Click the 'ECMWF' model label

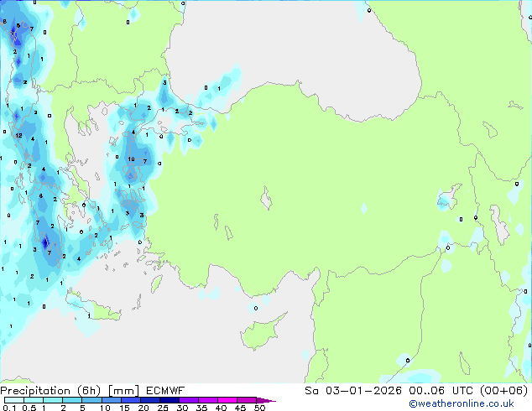pos(165,391)
